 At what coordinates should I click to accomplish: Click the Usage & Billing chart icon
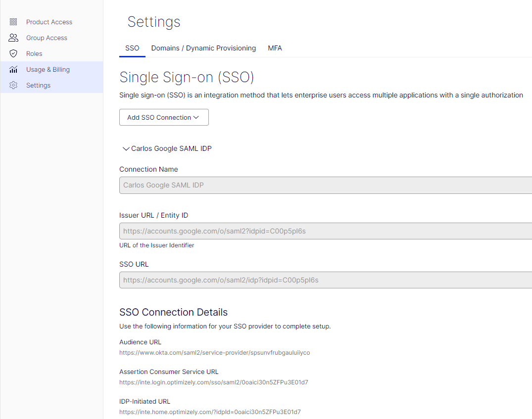click(x=13, y=69)
